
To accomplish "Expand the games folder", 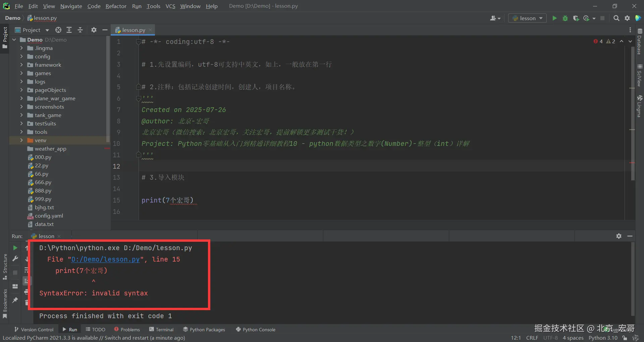I will tap(21, 73).
